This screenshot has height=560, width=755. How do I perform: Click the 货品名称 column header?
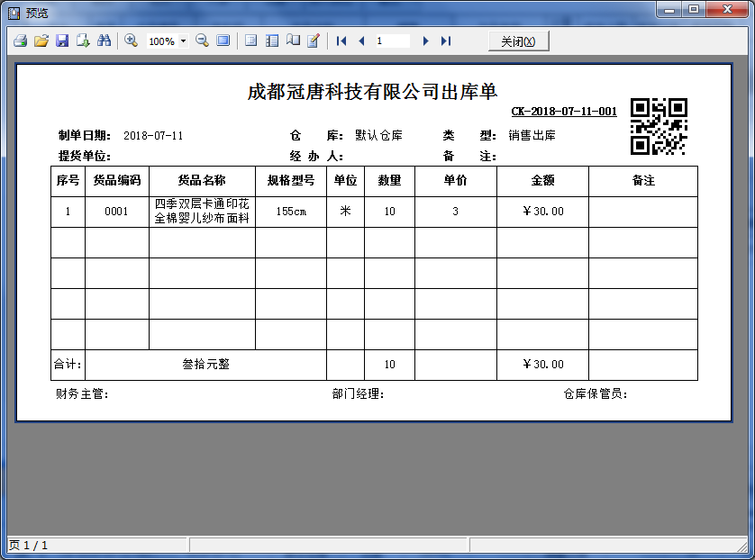pyautogui.click(x=202, y=180)
